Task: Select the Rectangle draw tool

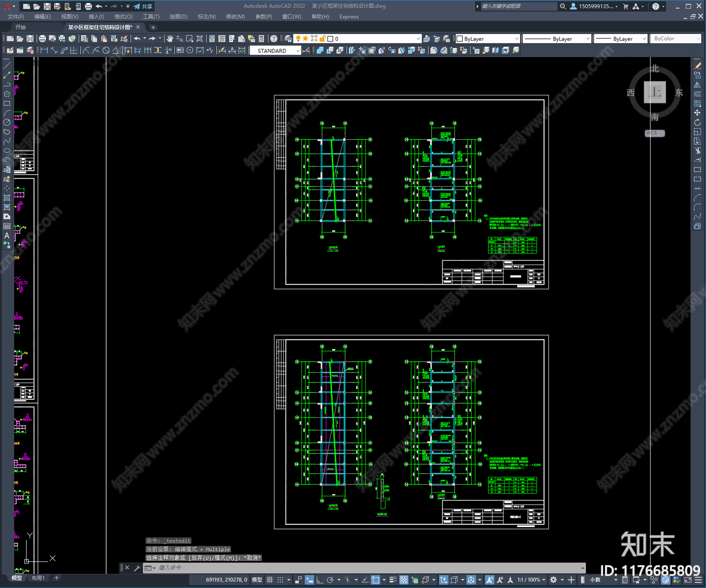Action: (7, 104)
